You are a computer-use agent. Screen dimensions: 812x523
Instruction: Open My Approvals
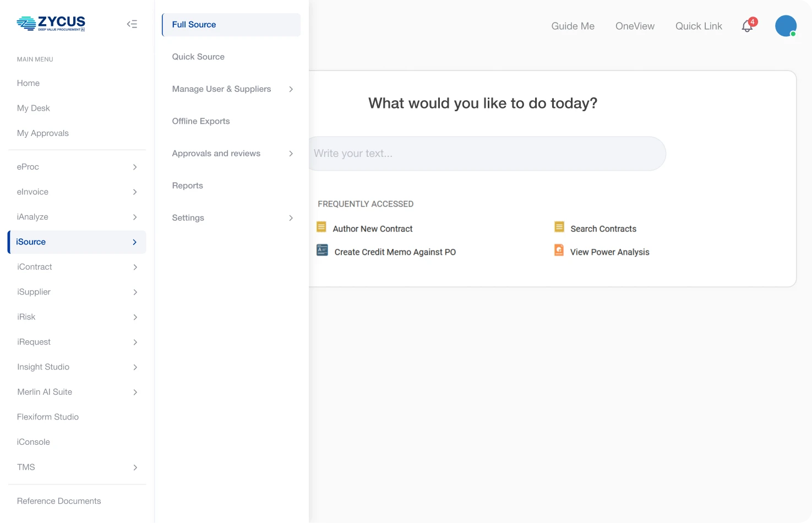click(x=42, y=133)
